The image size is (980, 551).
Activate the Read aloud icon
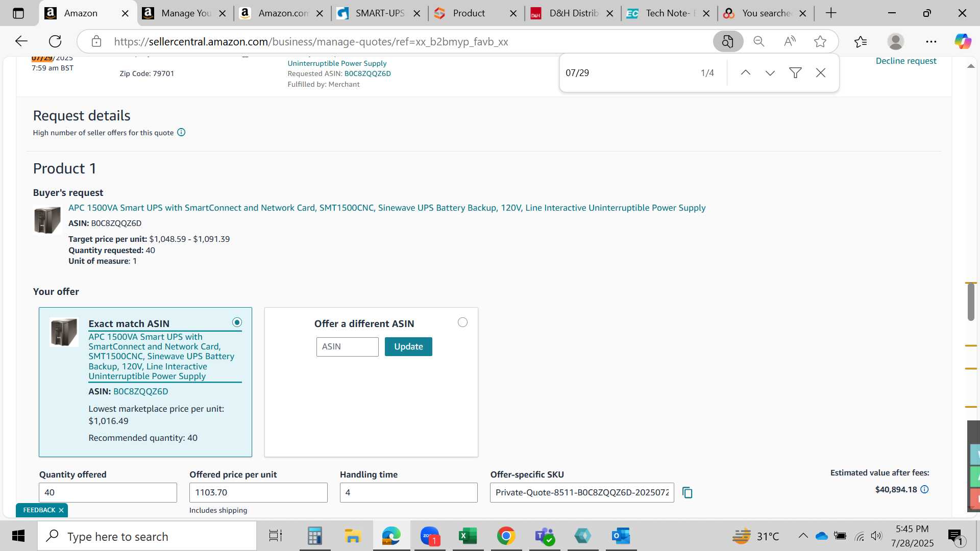[790, 41]
